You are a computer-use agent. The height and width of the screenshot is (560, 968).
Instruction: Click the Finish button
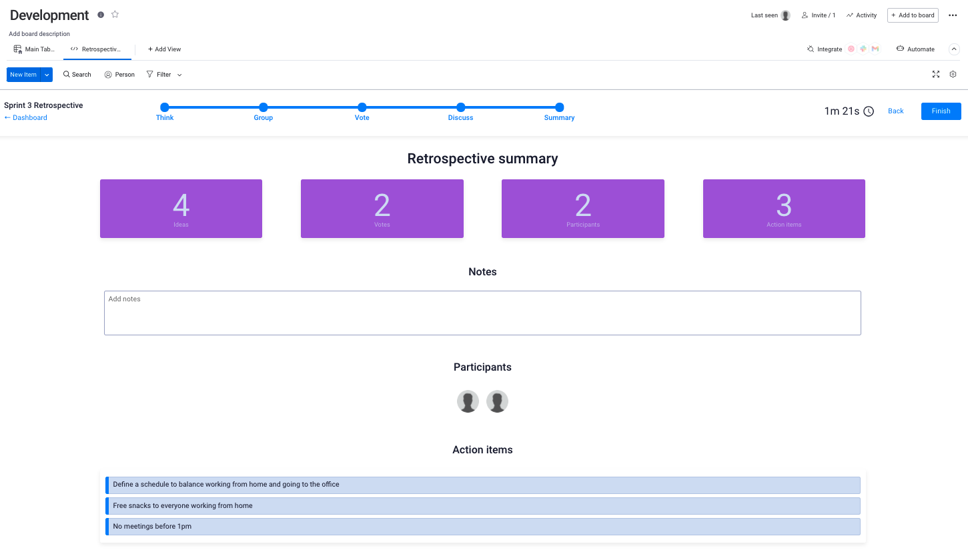pyautogui.click(x=941, y=111)
